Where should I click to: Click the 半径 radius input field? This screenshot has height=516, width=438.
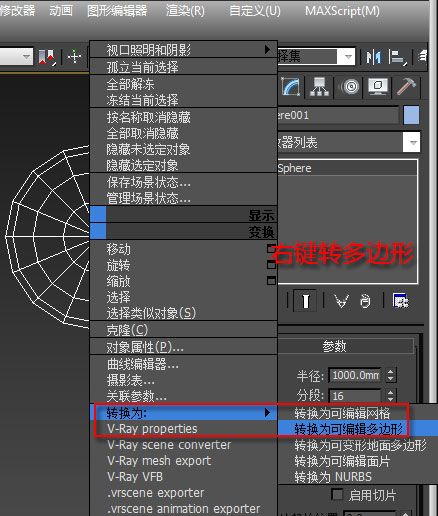point(355,375)
